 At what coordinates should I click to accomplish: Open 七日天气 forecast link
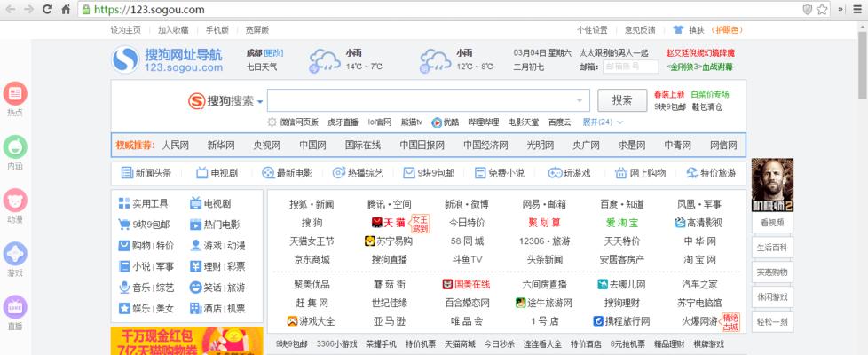click(x=262, y=67)
